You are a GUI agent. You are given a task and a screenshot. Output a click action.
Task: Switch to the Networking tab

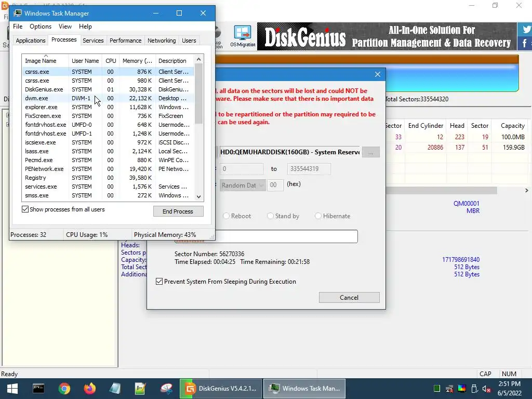(x=162, y=41)
